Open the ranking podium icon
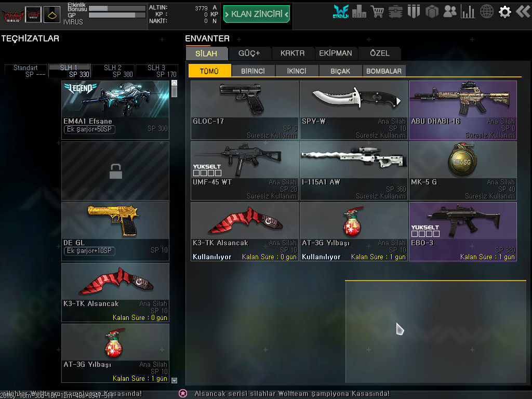This screenshot has width=532, height=399. tap(359, 11)
